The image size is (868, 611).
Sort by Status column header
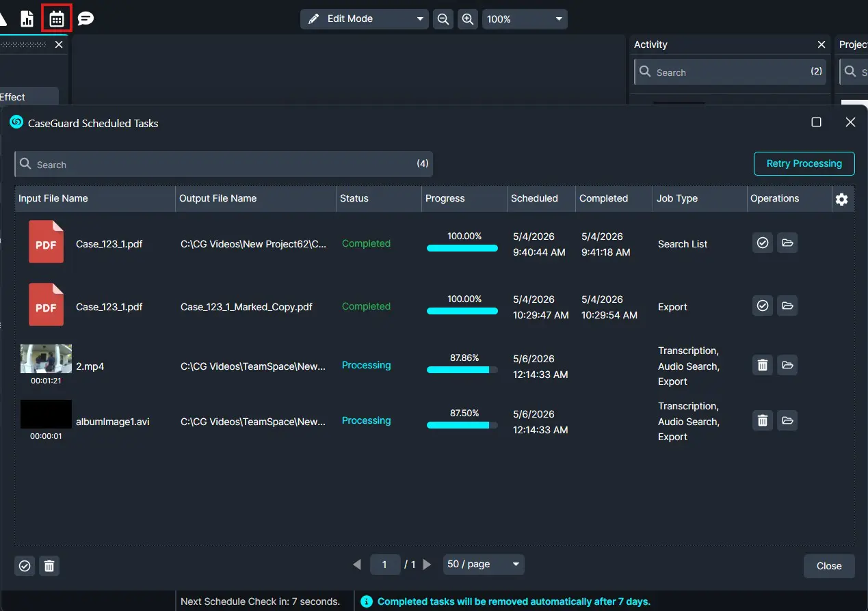[x=379, y=198]
